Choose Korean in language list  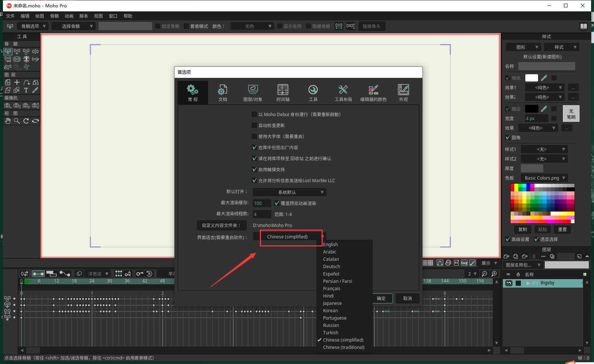tap(330, 310)
